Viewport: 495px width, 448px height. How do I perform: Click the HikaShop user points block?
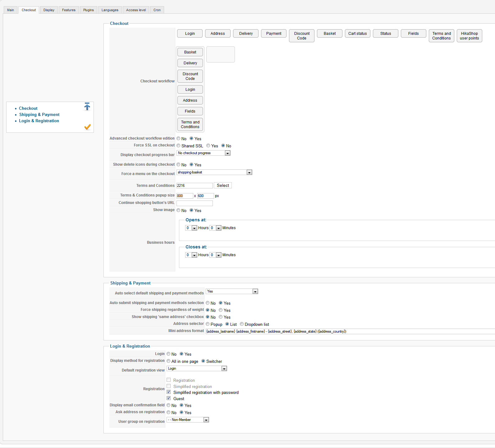pos(469,36)
